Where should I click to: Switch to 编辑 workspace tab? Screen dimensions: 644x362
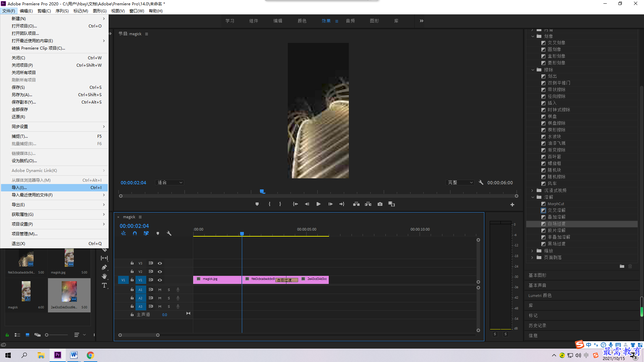click(x=278, y=21)
